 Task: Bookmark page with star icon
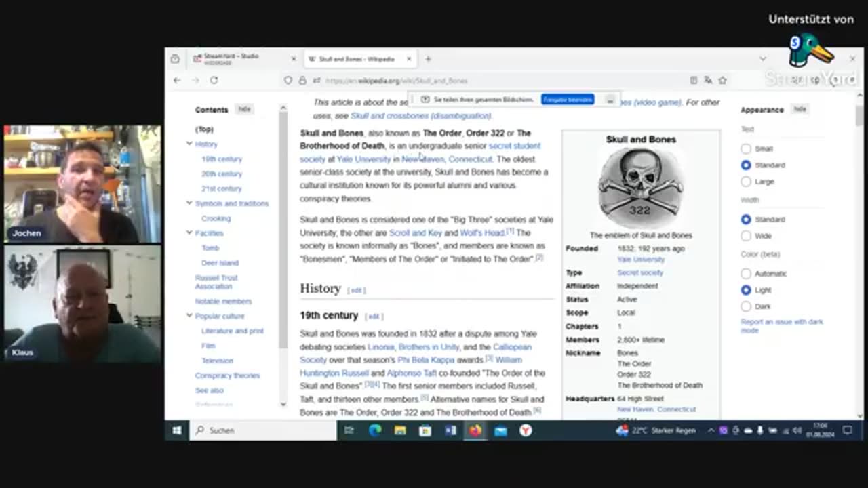[723, 80]
